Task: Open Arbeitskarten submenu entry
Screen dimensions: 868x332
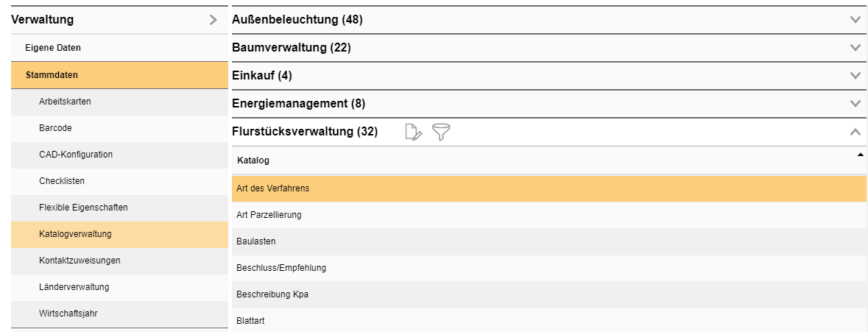Action: (x=65, y=102)
